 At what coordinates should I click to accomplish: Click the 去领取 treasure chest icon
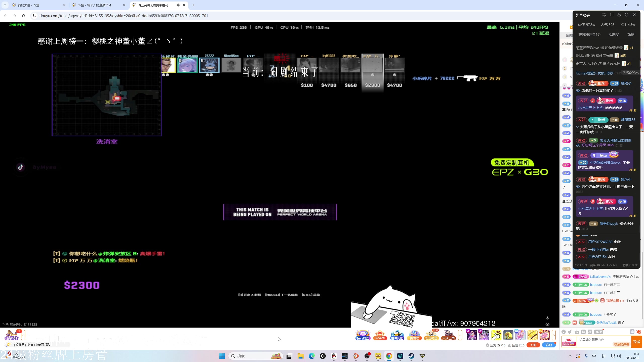[414, 335]
